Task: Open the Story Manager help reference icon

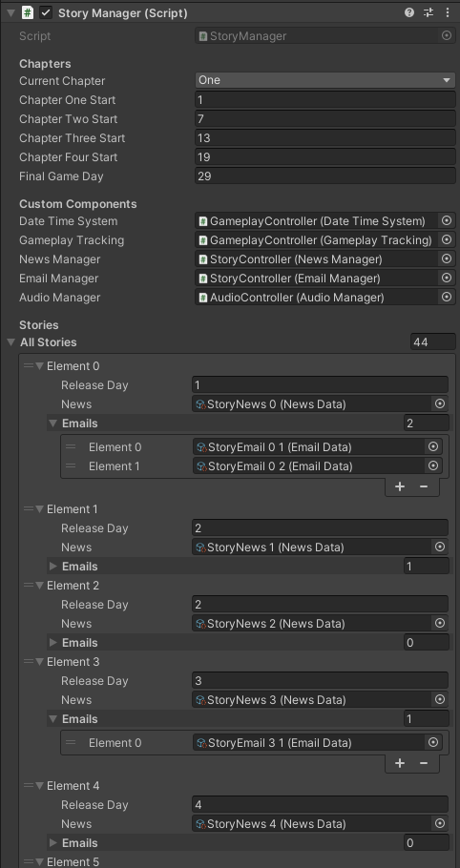Action: [409, 12]
